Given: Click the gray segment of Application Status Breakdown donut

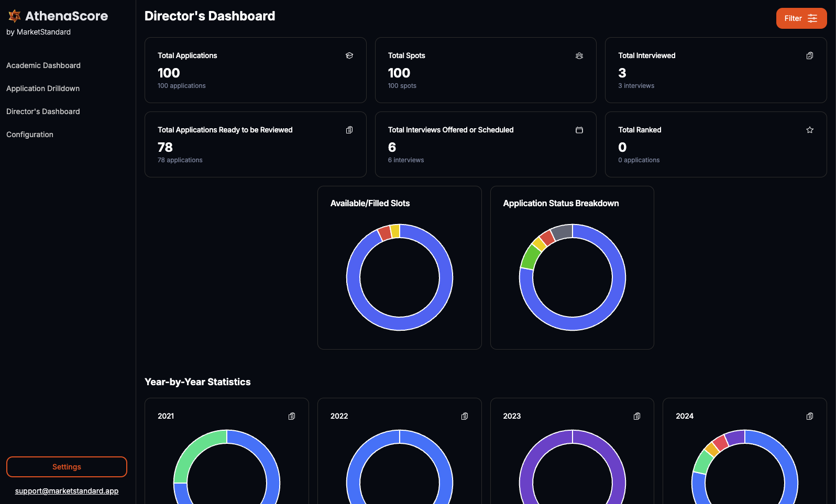Looking at the screenshot, I should pos(562,232).
